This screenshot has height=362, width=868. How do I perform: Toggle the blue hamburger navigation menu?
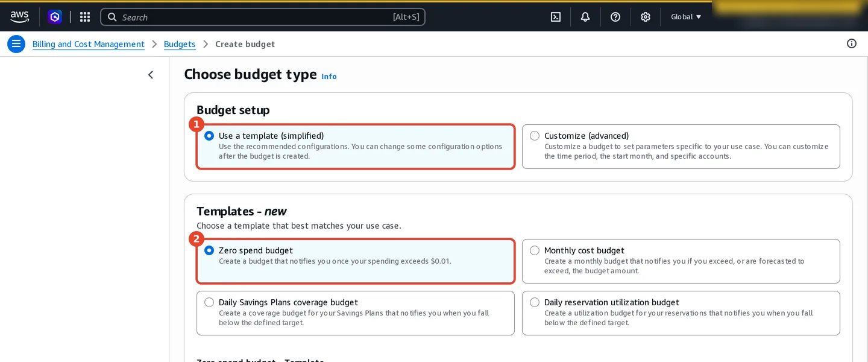tap(16, 44)
